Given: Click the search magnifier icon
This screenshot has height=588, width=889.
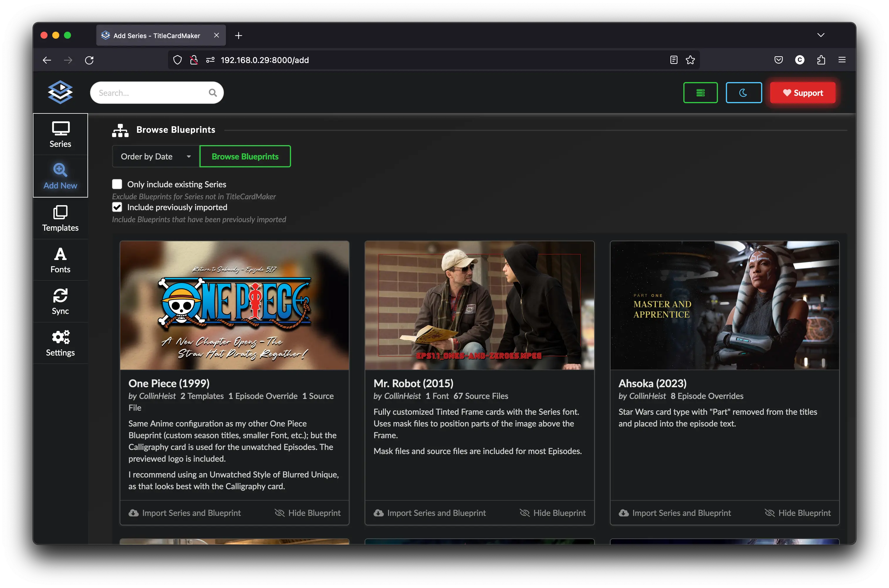Looking at the screenshot, I should 213,93.
